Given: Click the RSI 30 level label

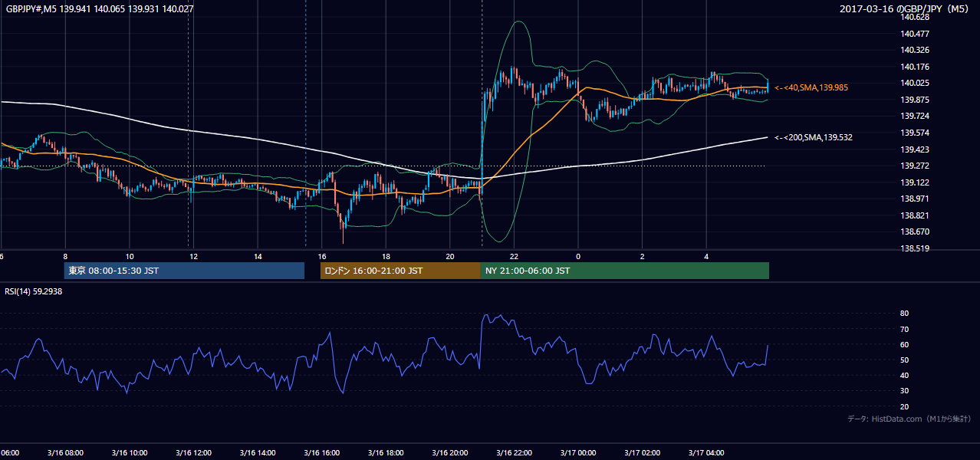Looking at the screenshot, I should tap(904, 391).
